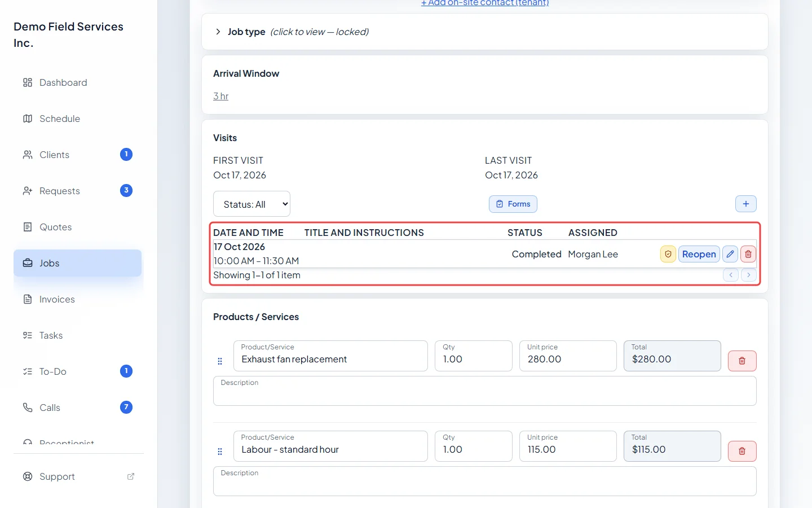Viewport: 812px width, 508px height.
Task: Click the yellow shield icon on visit row
Action: 668,254
